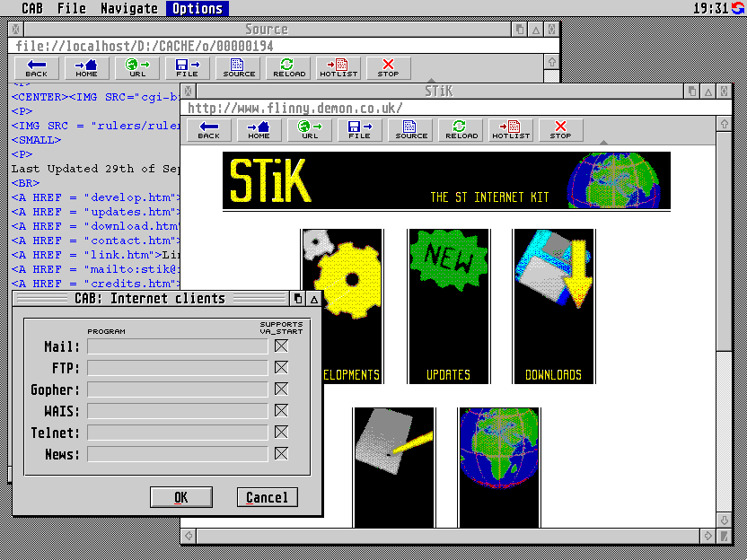Click the STiK window title bar
Image resolution: width=747 pixels, height=560 pixels.
[439, 91]
